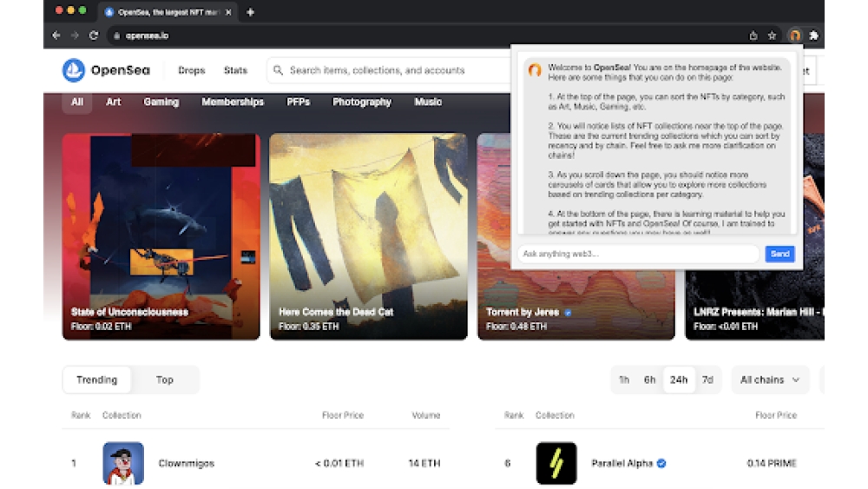Open the Parallel Alpha collection link

click(621, 464)
